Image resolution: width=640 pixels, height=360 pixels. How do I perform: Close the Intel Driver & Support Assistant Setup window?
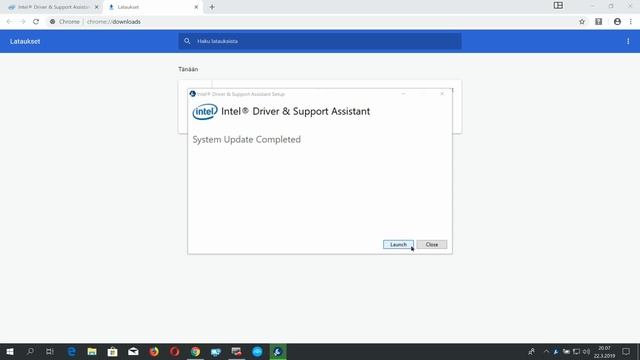pyautogui.click(x=442, y=94)
